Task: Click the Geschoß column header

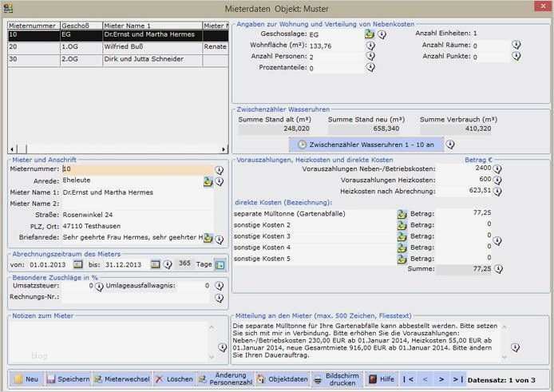Action: tap(81, 26)
